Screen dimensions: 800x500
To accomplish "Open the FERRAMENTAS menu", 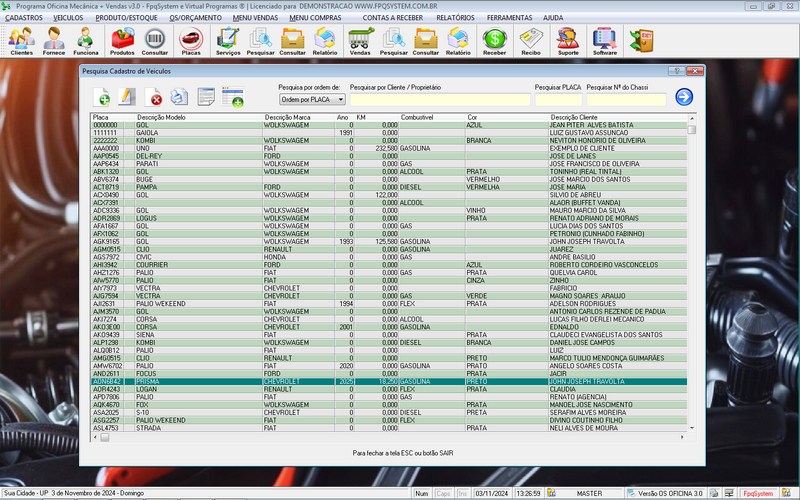I will (510, 18).
